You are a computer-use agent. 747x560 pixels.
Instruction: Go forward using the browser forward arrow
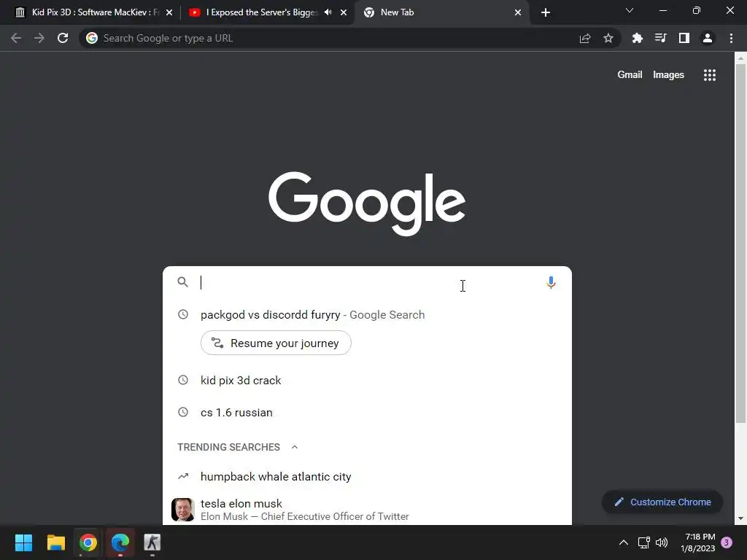pyautogui.click(x=39, y=38)
